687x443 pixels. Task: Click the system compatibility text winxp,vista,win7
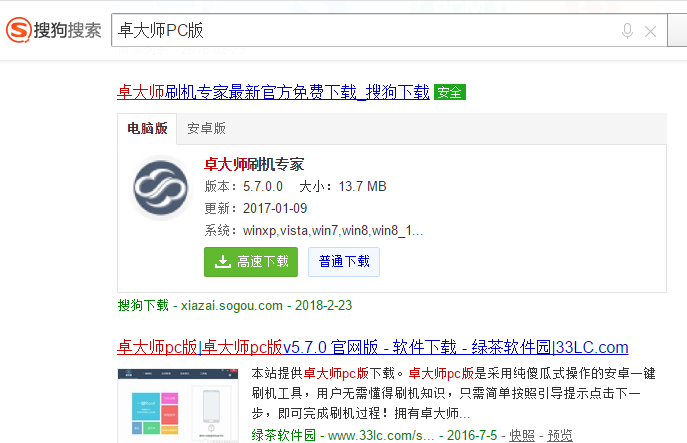click(x=332, y=230)
